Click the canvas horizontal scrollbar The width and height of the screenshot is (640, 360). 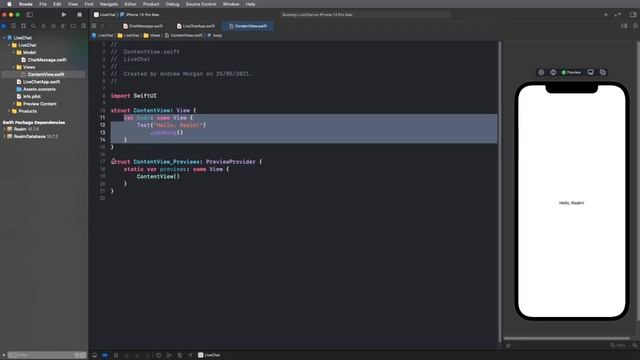coord(567,338)
